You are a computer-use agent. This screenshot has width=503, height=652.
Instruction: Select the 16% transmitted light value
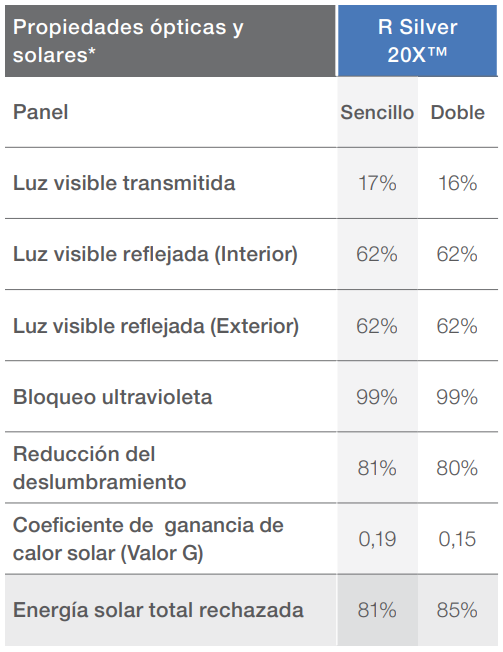click(458, 183)
